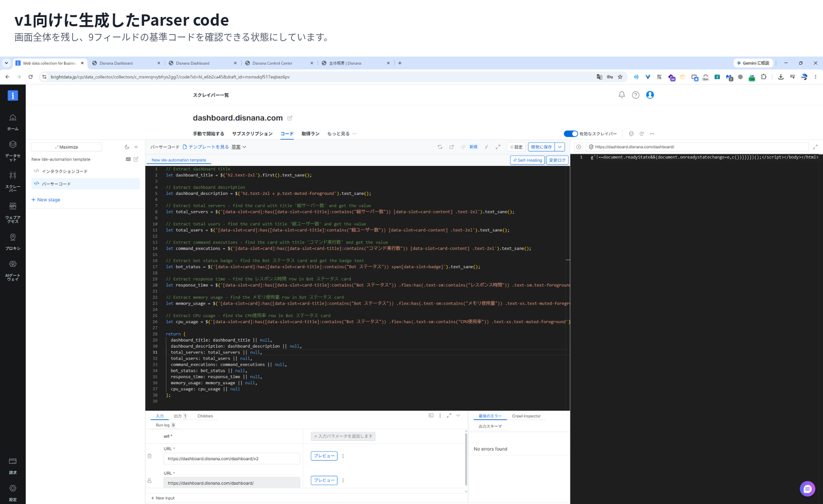823x504 pixels.
Task: Open the three-dots menu beside the history icon
Action: tap(652, 134)
